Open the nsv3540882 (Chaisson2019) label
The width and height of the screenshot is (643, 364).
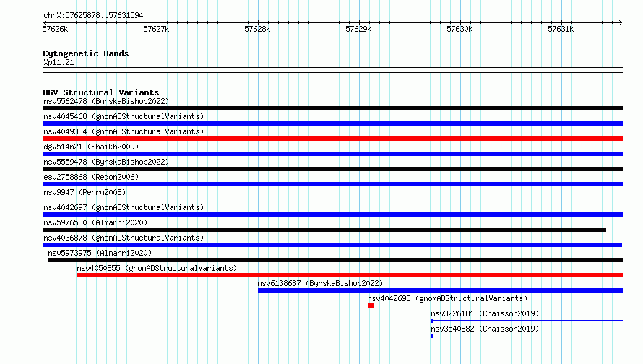(485, 329)
